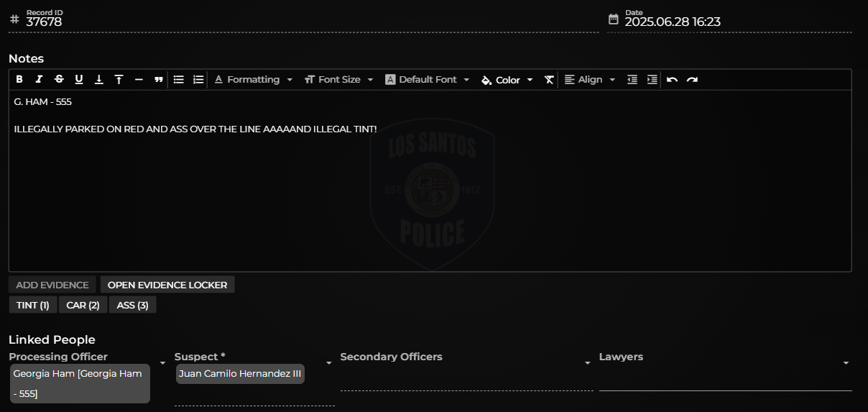The width and height of the screenshot is (868, 412).
Task: Expand the Processing Officer dropdown arrow
Action: tap(162, 363)
